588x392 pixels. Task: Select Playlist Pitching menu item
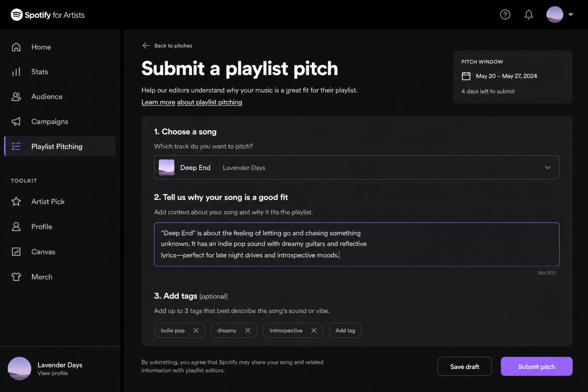click(60, 146)
